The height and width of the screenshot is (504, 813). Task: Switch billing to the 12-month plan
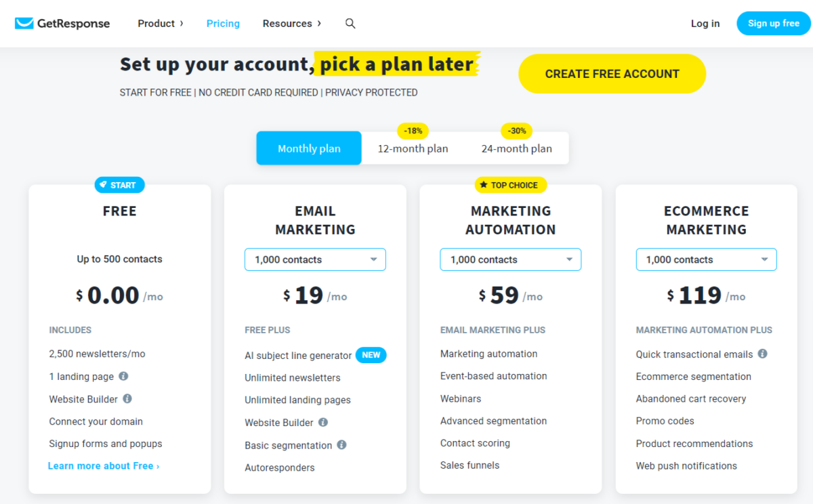tap(413, 148)
